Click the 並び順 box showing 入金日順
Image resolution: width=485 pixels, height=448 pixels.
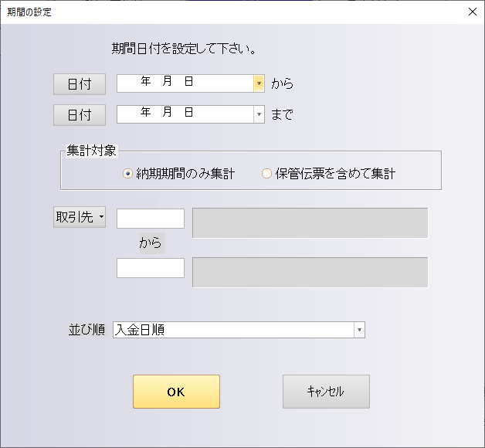(232, 330)
